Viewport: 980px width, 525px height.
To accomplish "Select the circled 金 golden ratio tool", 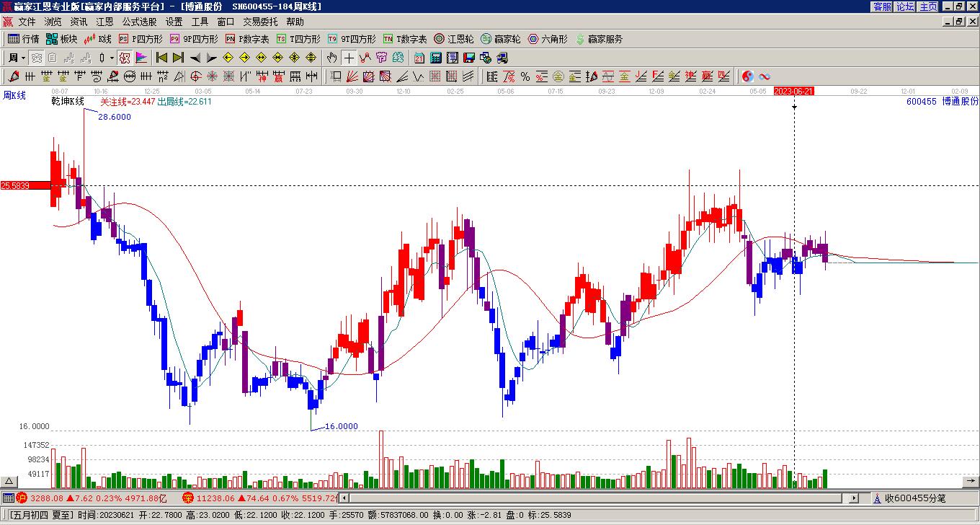I will tap(558, 76).
